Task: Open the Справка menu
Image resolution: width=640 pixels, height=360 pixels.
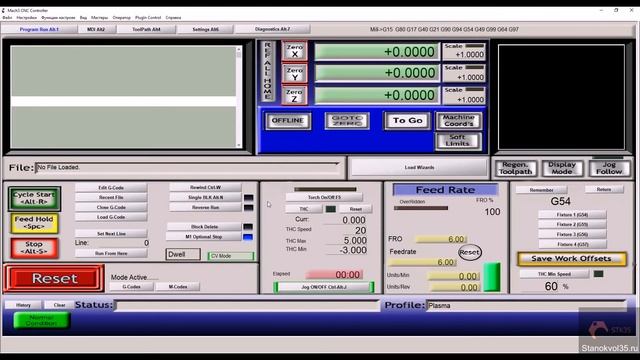Action: 173,18
